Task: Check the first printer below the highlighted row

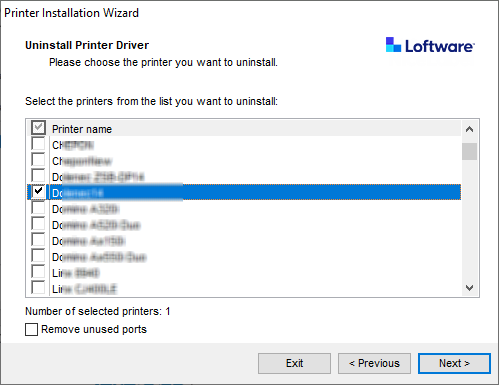Action: click(38, 208)
